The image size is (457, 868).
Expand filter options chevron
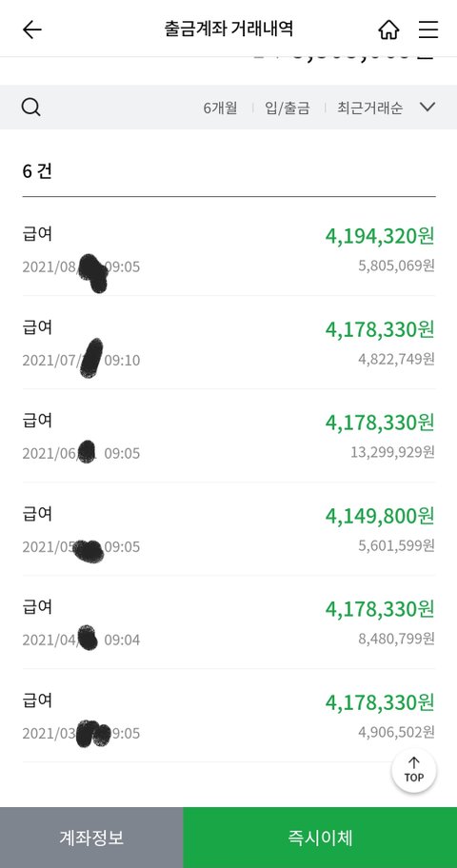pyautogui.click(x=427, y=107)
